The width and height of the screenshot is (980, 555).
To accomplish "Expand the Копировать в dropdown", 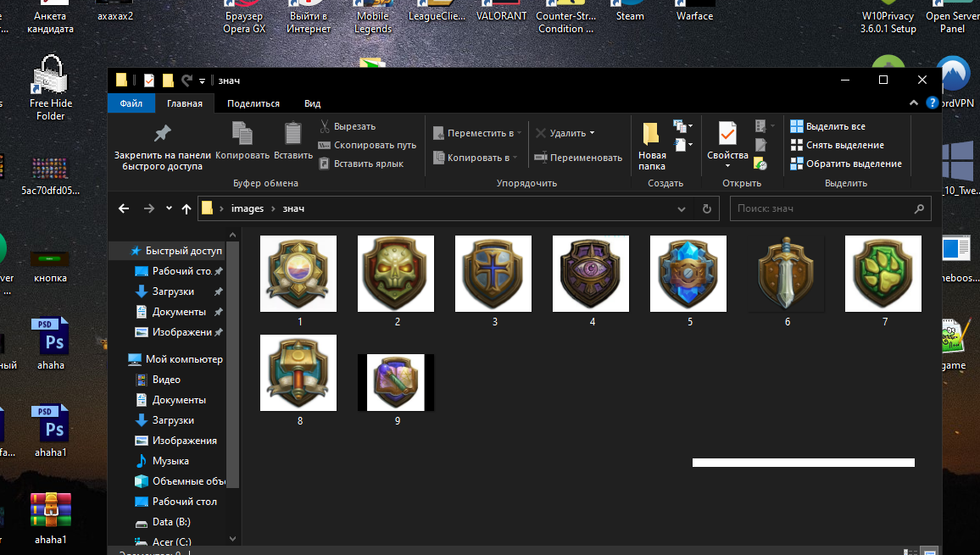I will point(515,158).
